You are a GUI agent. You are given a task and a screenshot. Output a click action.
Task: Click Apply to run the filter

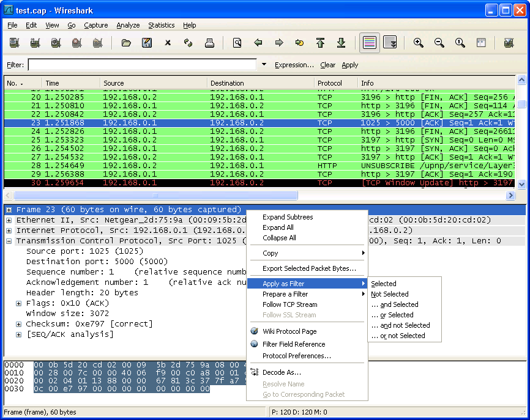tap(349, 64)
